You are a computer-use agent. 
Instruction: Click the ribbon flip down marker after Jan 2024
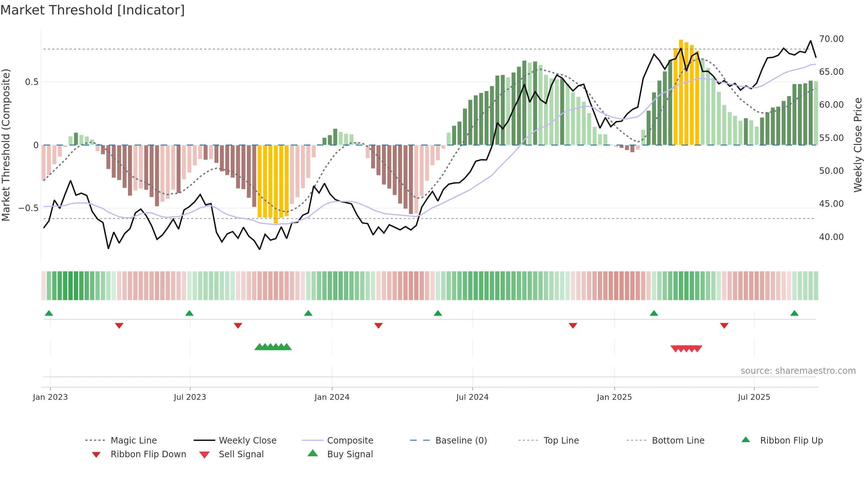(378, 326)
